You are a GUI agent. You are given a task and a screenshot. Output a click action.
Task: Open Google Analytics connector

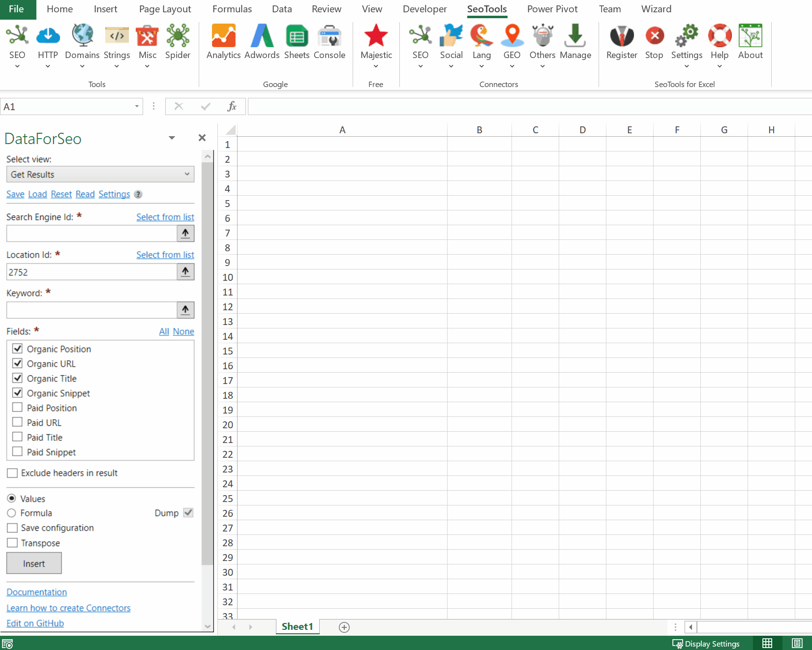[x=223, y=35]
